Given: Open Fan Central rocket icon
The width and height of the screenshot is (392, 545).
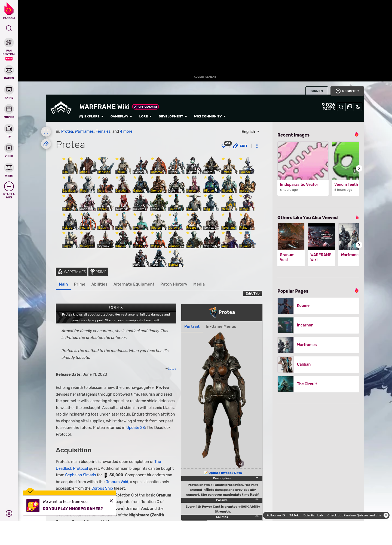Looking at the screenshot, I should pos(9,43).
